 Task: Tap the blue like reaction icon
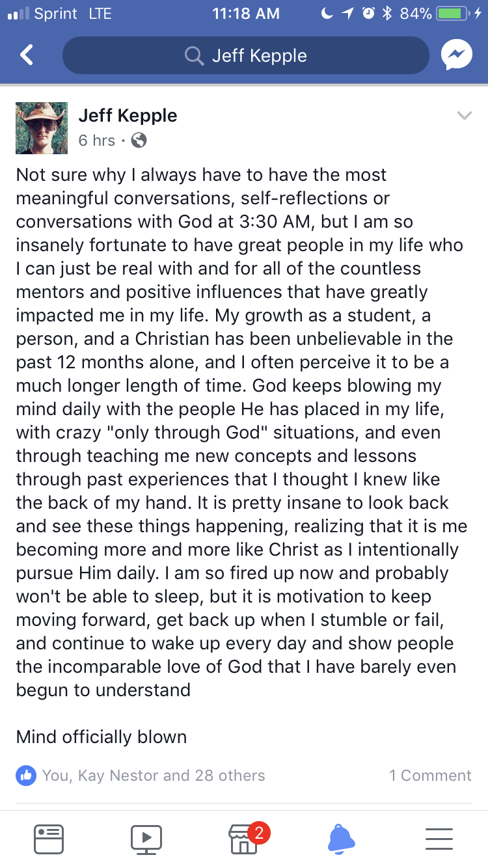click(x=26, y=775)
